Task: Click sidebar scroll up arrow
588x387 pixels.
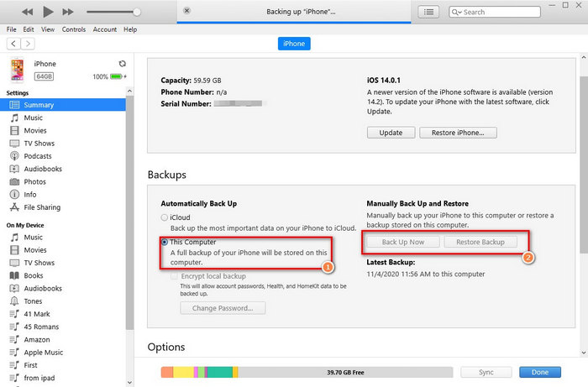Action: point(129,91)
